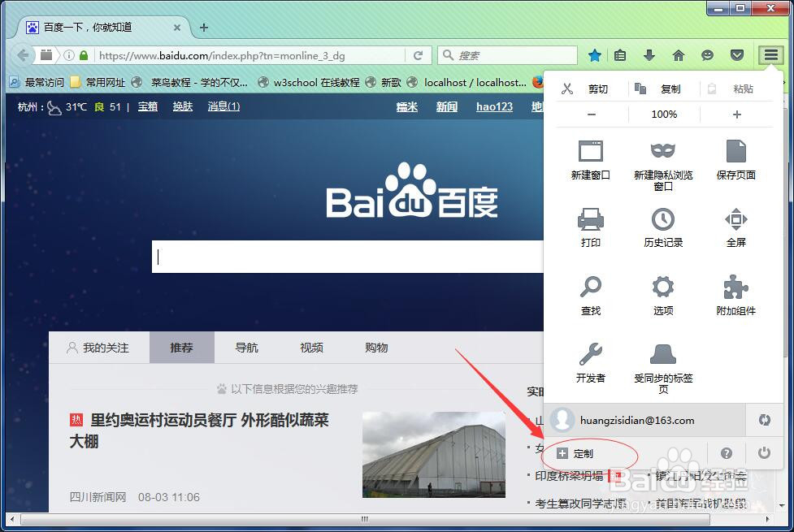Open Options gear icon
Image resolution: width=794 pixels, height=532 pixels.
point(663,296)
